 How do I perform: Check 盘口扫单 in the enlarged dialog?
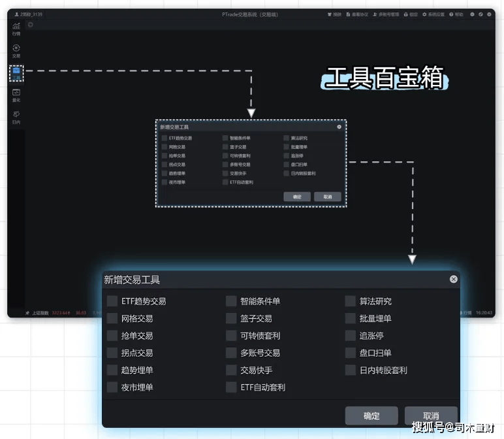pos(351,353)
